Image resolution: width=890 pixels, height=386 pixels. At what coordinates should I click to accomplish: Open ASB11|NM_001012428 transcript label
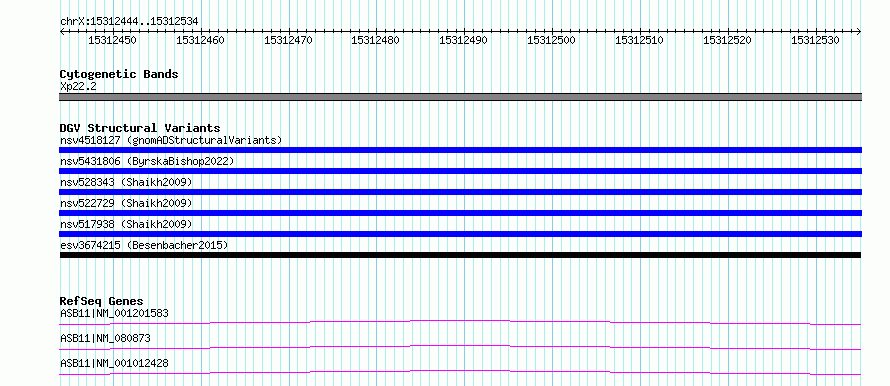coord(114,363)
